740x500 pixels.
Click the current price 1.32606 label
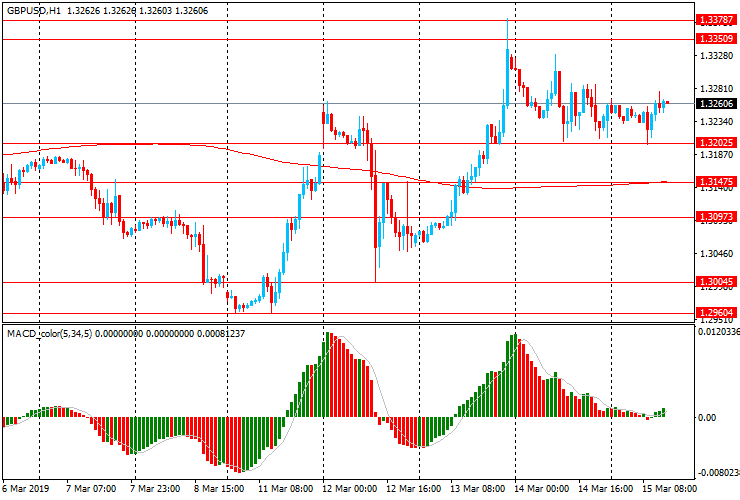click(x=717, y=104)
